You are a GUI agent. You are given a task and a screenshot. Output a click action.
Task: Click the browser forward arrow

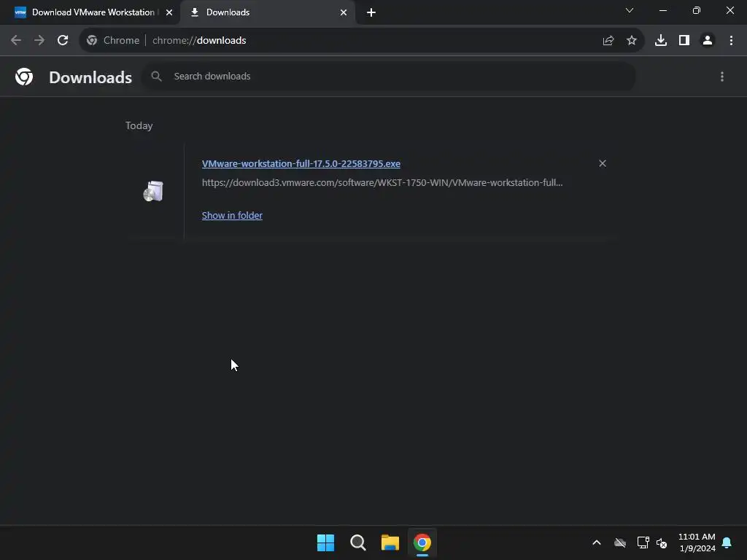(39, 41)
